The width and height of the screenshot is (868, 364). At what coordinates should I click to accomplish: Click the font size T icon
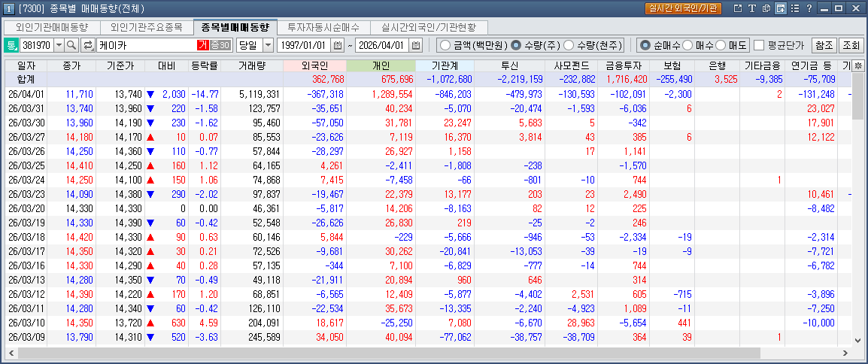point(752,8)
